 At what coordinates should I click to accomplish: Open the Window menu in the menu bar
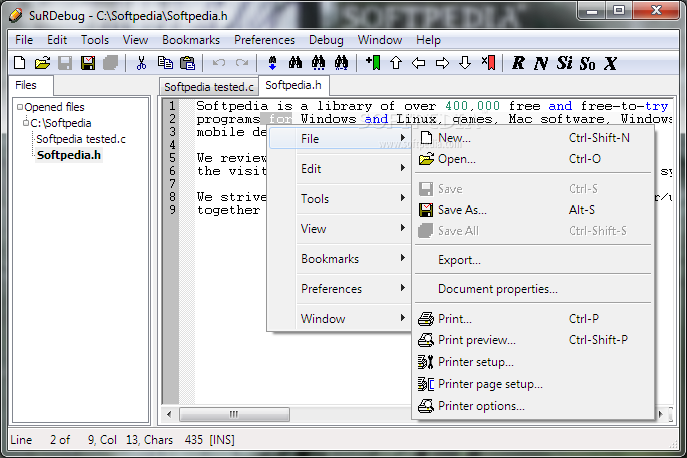tap(379, 40)
